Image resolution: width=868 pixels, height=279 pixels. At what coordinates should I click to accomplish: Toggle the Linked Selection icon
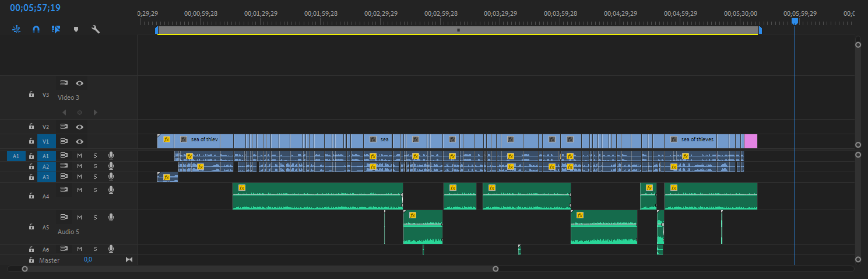(x=55, y=29)
